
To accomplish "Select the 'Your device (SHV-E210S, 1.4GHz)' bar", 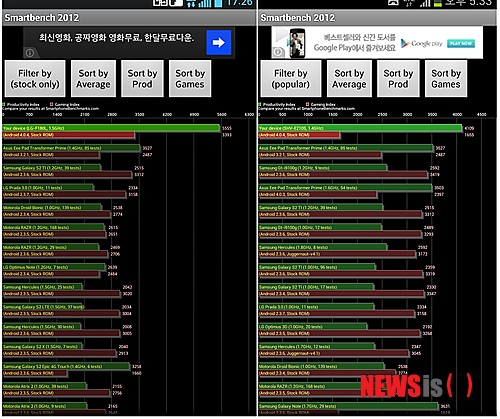I will tap(360, 128).
